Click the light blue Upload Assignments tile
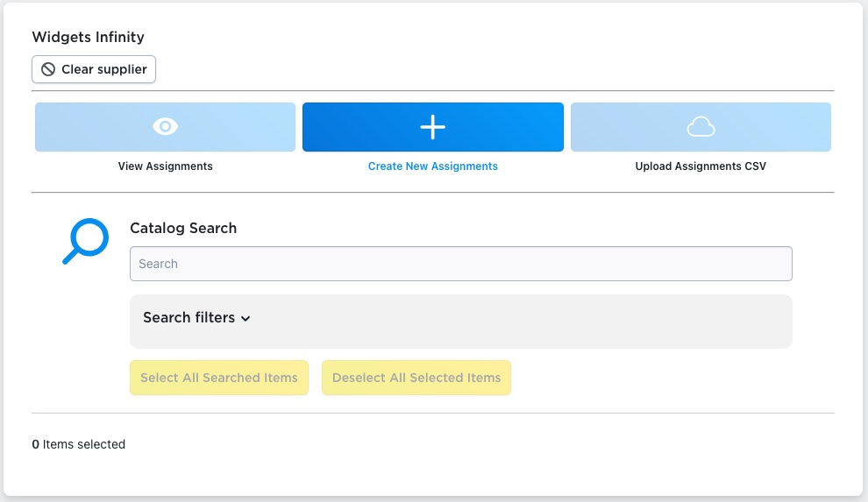The height and width of the screenshot is (502, 868). [701, 127]
